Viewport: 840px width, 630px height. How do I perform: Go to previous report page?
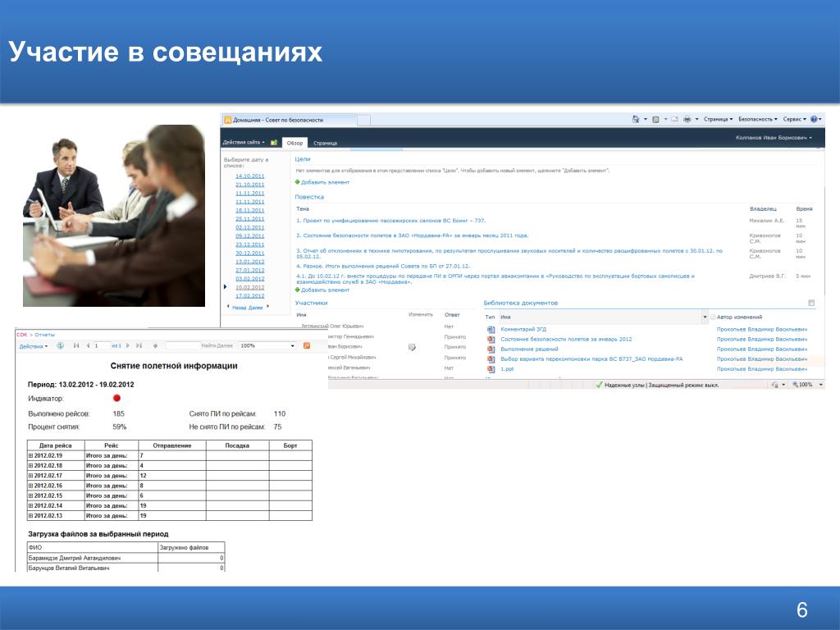[x=88, y=346]
